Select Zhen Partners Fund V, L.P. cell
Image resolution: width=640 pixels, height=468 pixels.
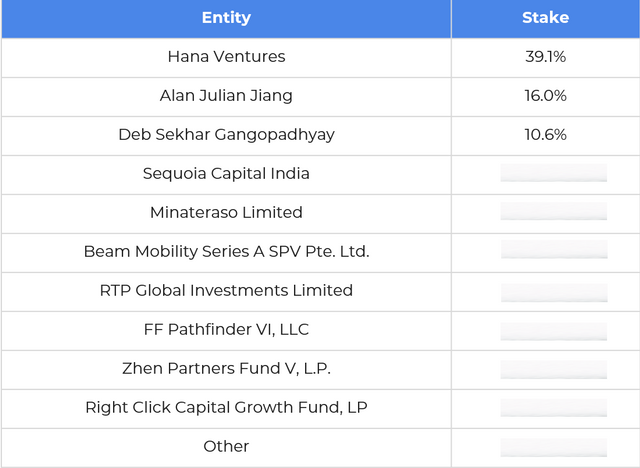(x=226, y=369)
